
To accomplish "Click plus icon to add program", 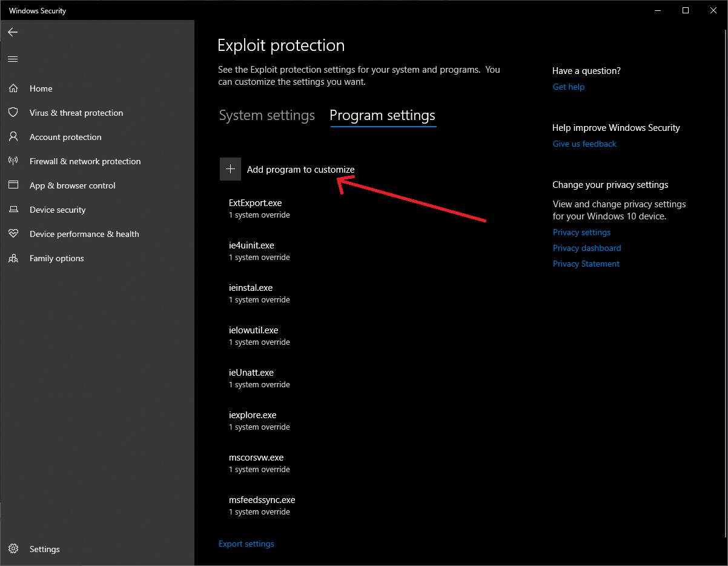I will pos(230,170).
